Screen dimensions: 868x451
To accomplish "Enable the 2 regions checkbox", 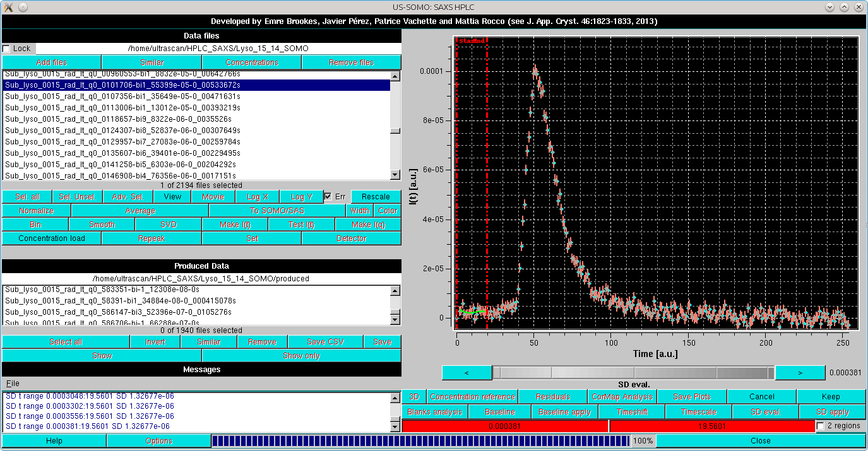I will point(820,426).
